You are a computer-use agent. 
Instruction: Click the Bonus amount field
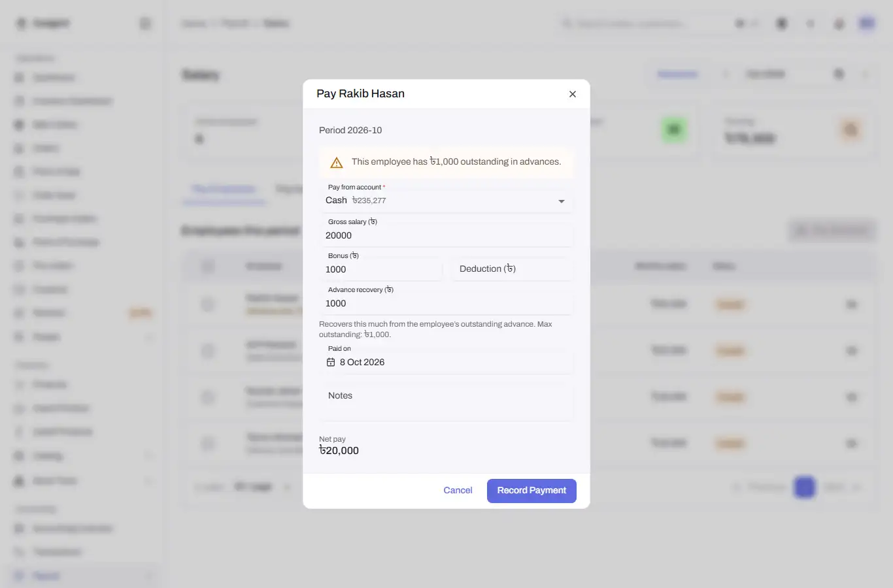click(x=380, y=269)
